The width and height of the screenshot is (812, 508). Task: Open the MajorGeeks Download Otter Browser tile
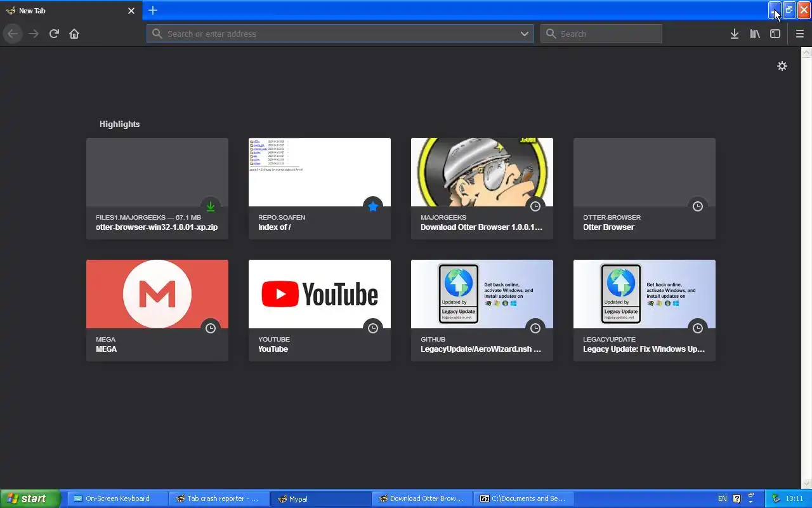pyautogui.click(x=482, y=189)
